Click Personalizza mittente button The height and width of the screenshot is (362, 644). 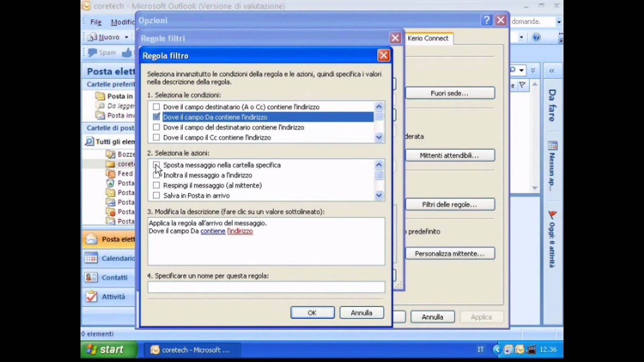[450, 254]
